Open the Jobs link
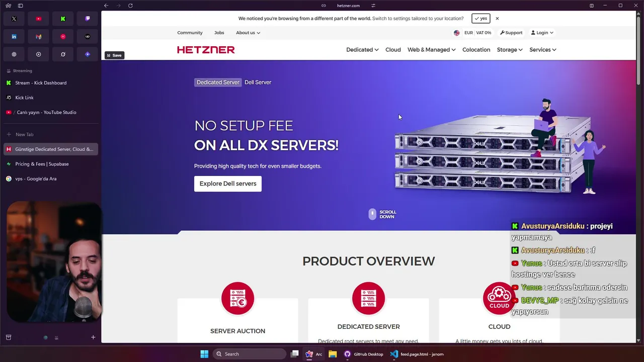 (x=219, y=33)
